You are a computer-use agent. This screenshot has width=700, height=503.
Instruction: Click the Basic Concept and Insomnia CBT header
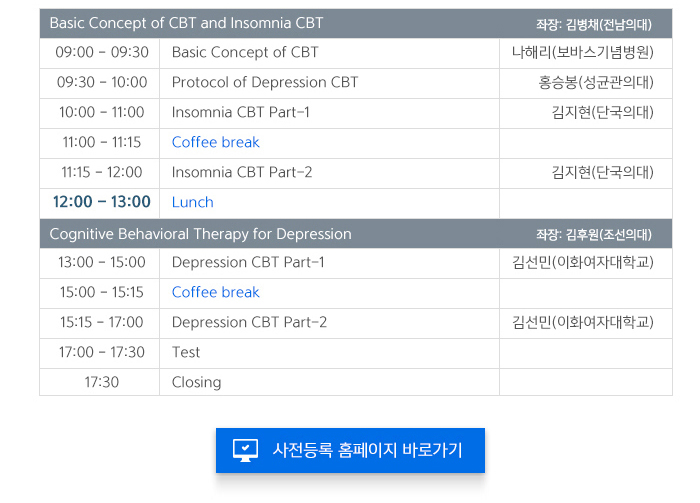(x=186, y=22)
